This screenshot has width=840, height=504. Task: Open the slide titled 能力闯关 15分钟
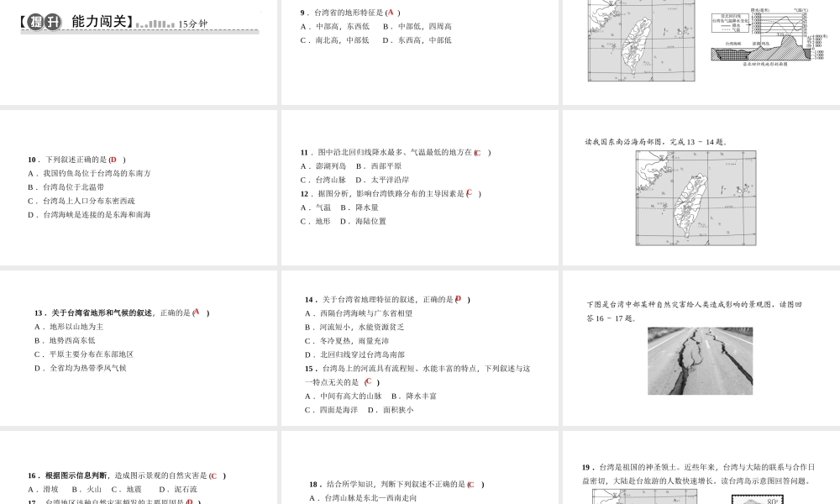click(139, 52)
